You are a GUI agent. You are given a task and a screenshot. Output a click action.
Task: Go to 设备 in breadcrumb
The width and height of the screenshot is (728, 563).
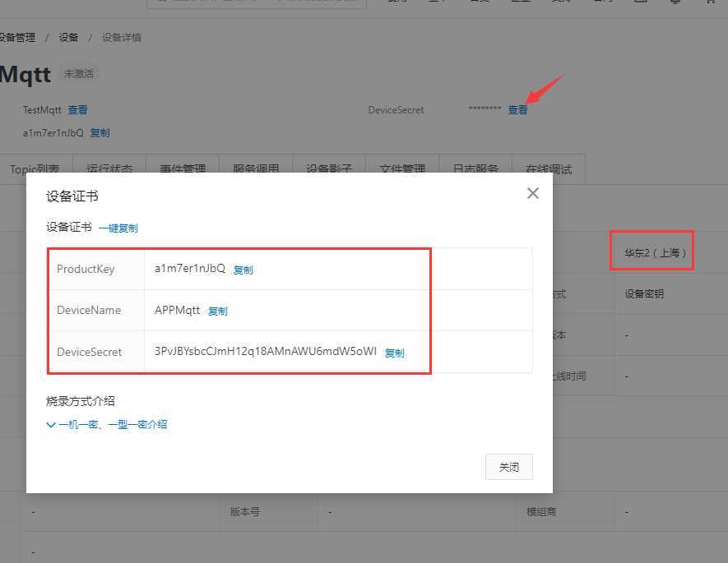68,38
